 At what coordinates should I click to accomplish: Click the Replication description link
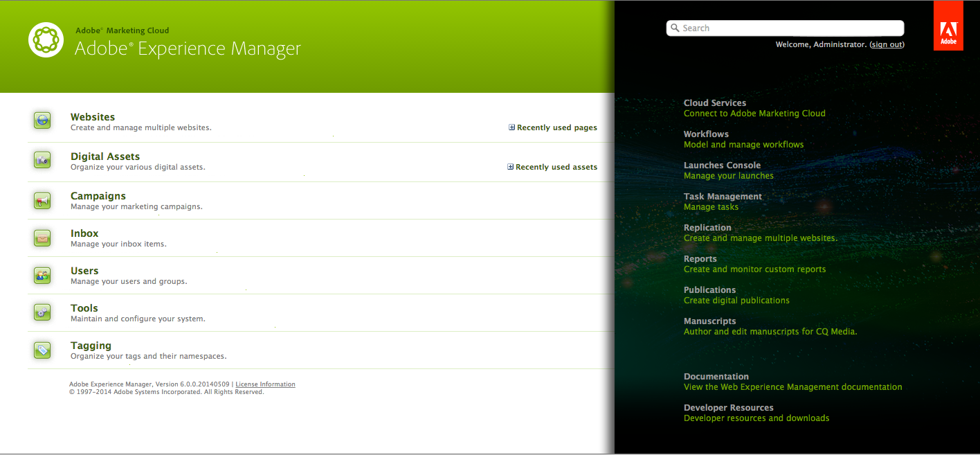761,238
